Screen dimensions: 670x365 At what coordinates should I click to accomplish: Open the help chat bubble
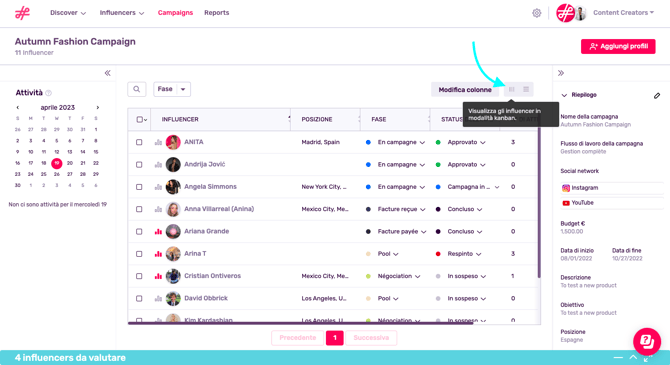(647, 341)
